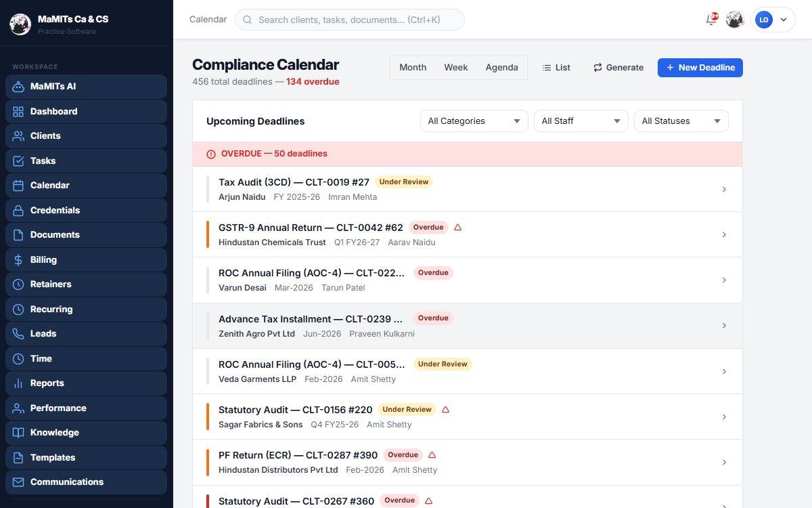Image resolution: width=812 pixels, height=508 pixels.
Task: Click Praveen Kulkarni staff name
Action: pos(382,333)
